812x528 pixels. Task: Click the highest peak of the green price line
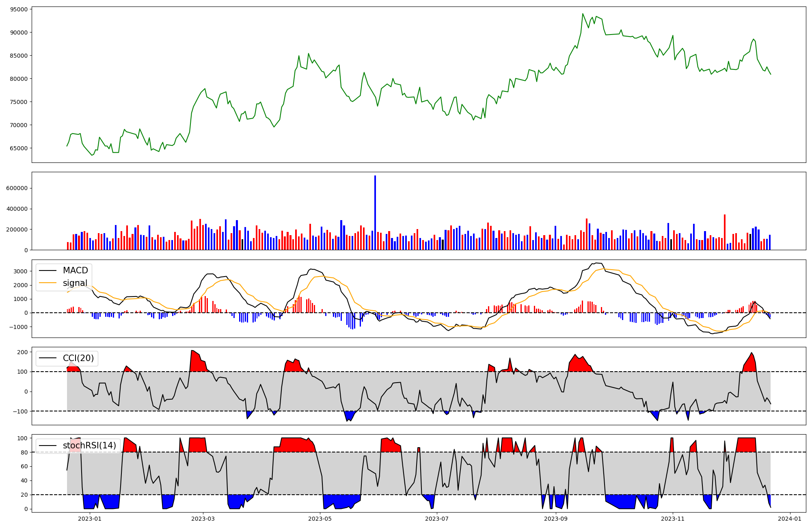(583, 14)
